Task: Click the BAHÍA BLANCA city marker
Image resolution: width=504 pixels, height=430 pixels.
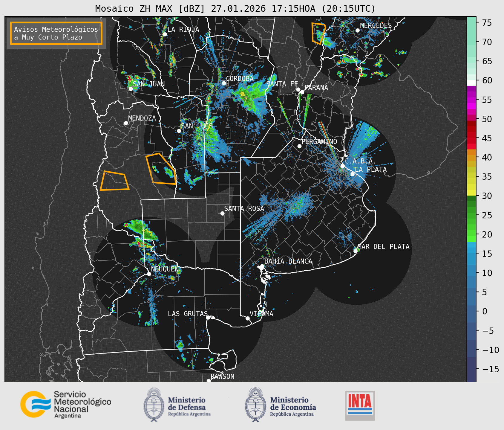Action: pyautogui.click(x=262, y=266)
